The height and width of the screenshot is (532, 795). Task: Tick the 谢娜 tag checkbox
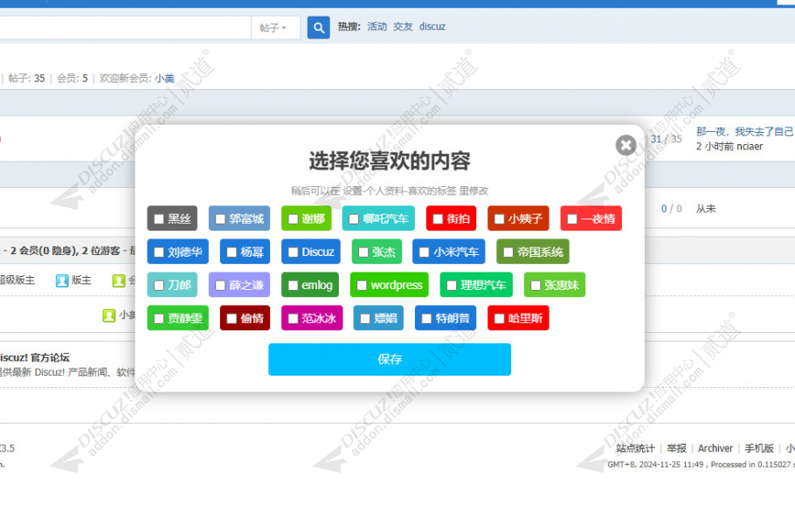[x=293, y=219]
